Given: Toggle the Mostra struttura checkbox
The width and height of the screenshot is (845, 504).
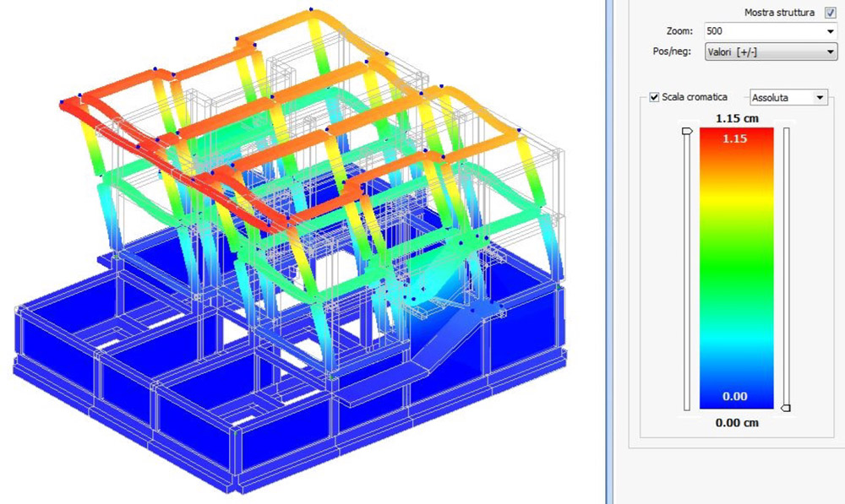Looking at the screenshot, I should pos(831,13).
